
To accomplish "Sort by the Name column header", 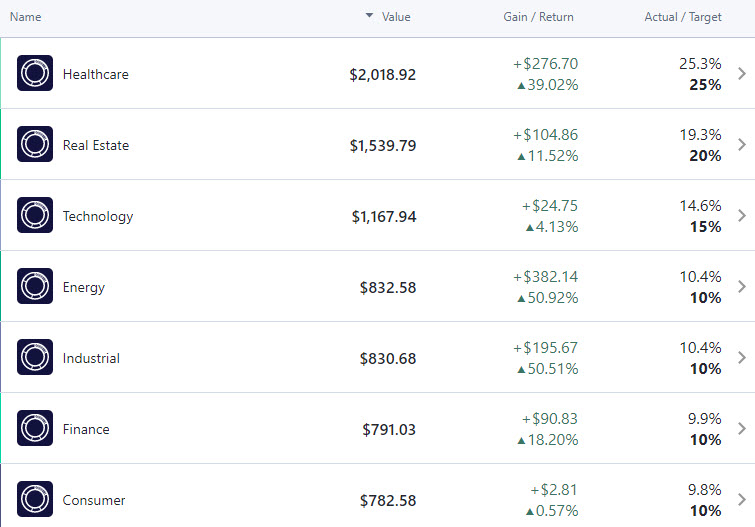I will click(26, 17).
